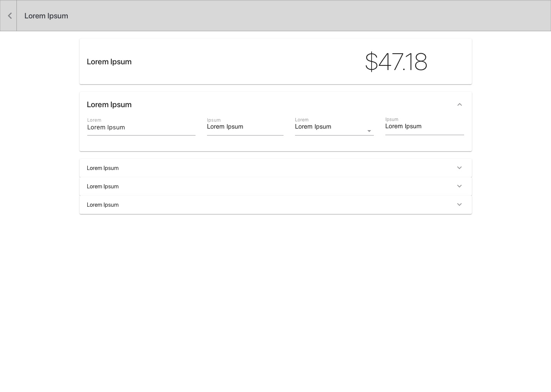Click the expanded panel's Lorem Ipsum heading
This screenshot has width=551, height=392.
109,105
